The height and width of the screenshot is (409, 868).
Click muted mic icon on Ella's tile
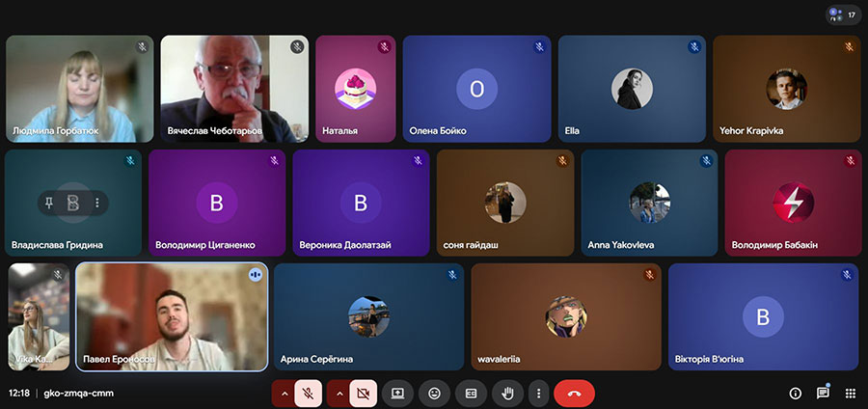[x=694, y=46]
